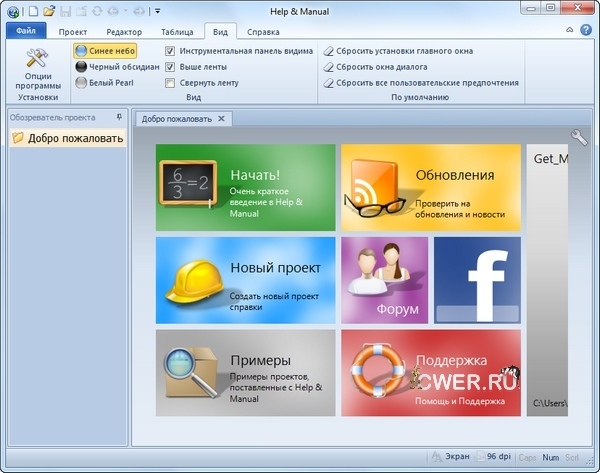Click the wrench icon in welcome page corner
600x473 pixels.
[579, 138]
